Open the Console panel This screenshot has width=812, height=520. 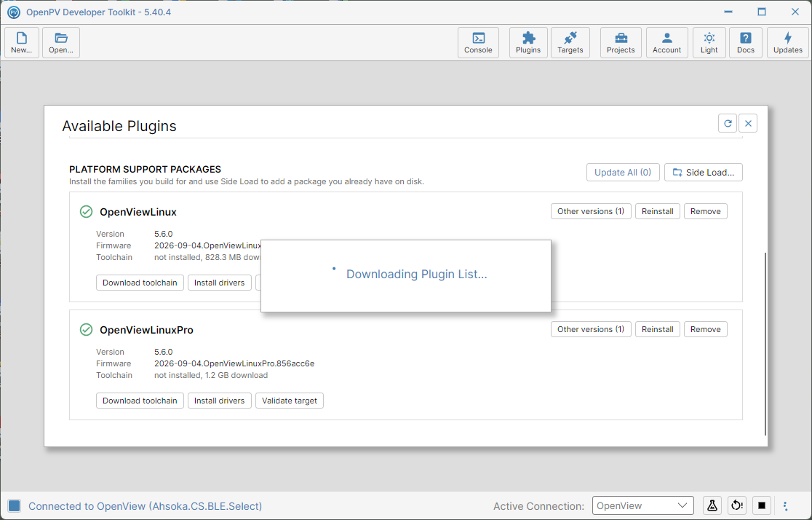478,42
